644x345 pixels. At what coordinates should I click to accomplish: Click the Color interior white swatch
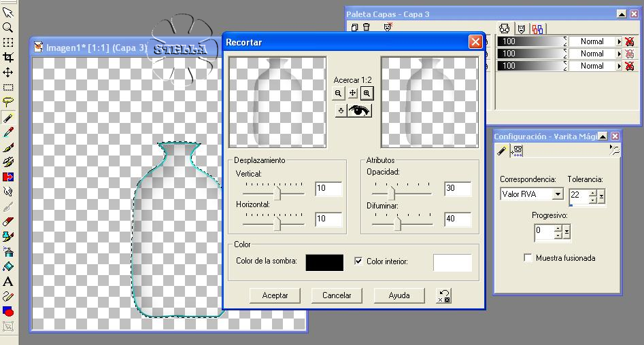[x=453, y=263]
